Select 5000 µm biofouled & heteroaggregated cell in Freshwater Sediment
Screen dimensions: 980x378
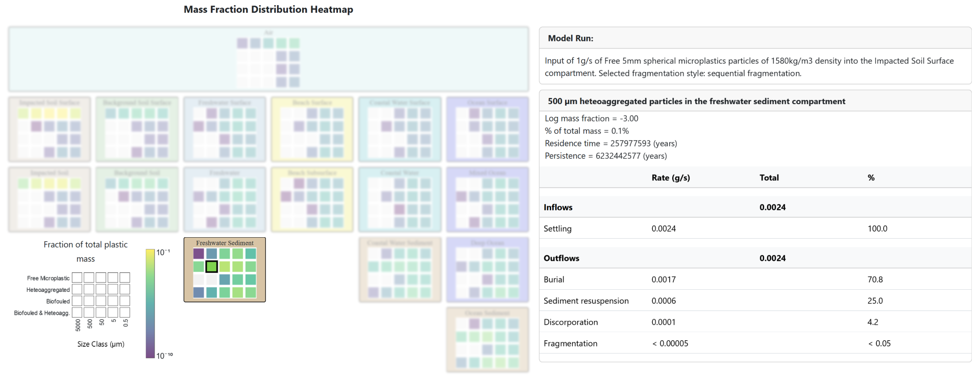[x=199, y=292]
